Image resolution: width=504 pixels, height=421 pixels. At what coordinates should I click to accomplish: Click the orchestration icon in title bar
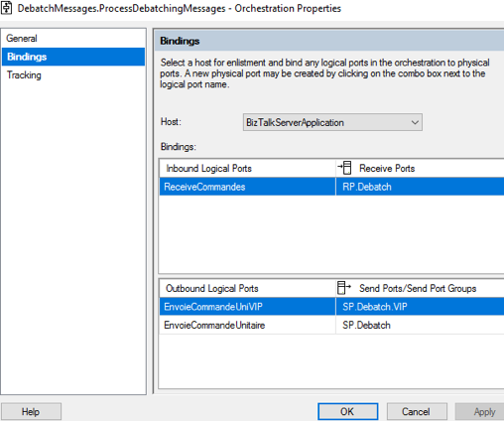(x=6, y=8)
